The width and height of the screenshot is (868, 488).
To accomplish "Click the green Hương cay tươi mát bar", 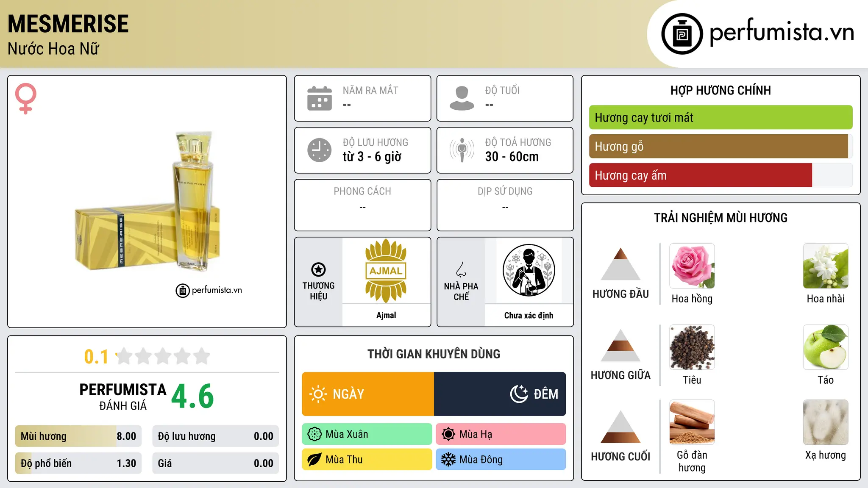I will click(x=721, y=117).
